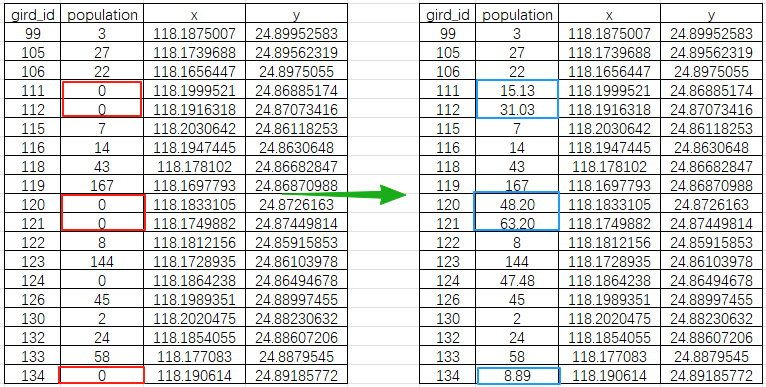
Task: Select 24.86118253 in left table
Action: click(x=296, y=129)
